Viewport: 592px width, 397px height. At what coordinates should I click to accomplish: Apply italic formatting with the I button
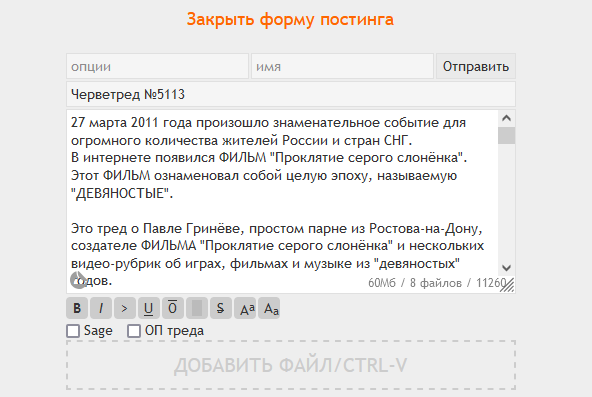101,308
